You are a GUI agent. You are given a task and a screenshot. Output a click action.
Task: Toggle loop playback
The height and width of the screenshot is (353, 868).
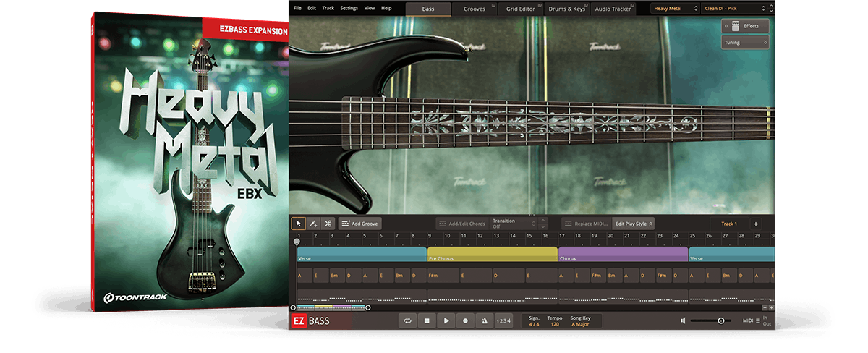coord(408,320)
